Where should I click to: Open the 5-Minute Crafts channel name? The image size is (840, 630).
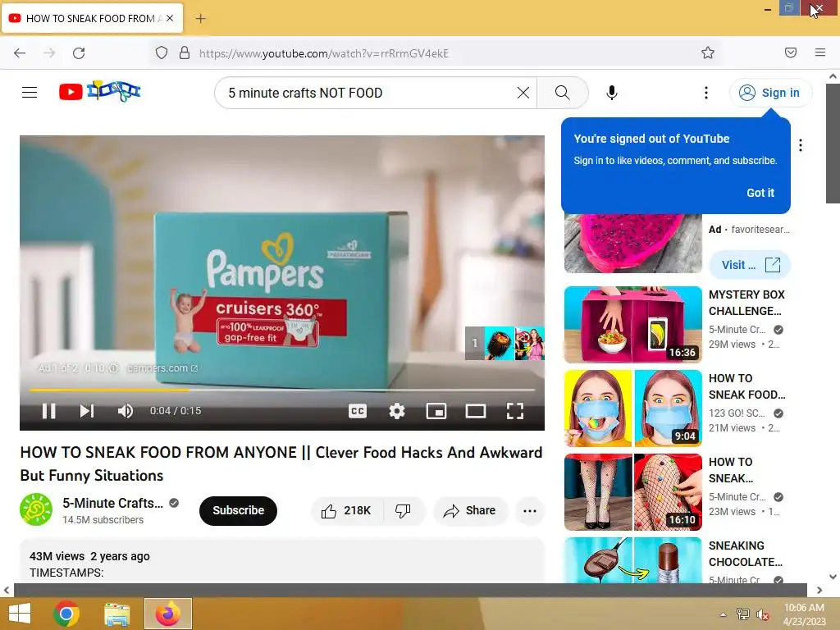click(x=112, y=503)
